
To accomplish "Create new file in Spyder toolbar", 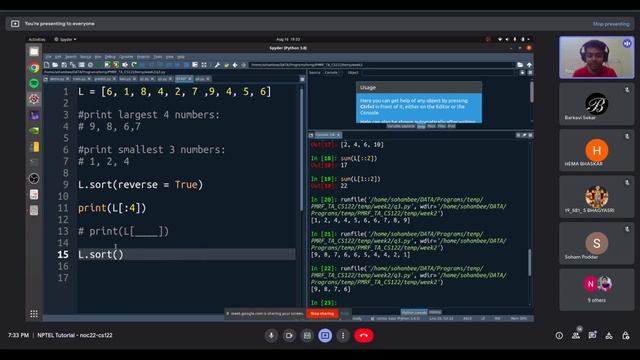I will (x=47, y=65).
